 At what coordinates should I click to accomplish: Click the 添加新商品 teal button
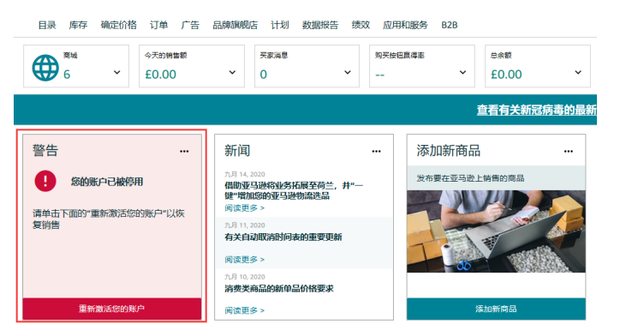click(496, 309)
